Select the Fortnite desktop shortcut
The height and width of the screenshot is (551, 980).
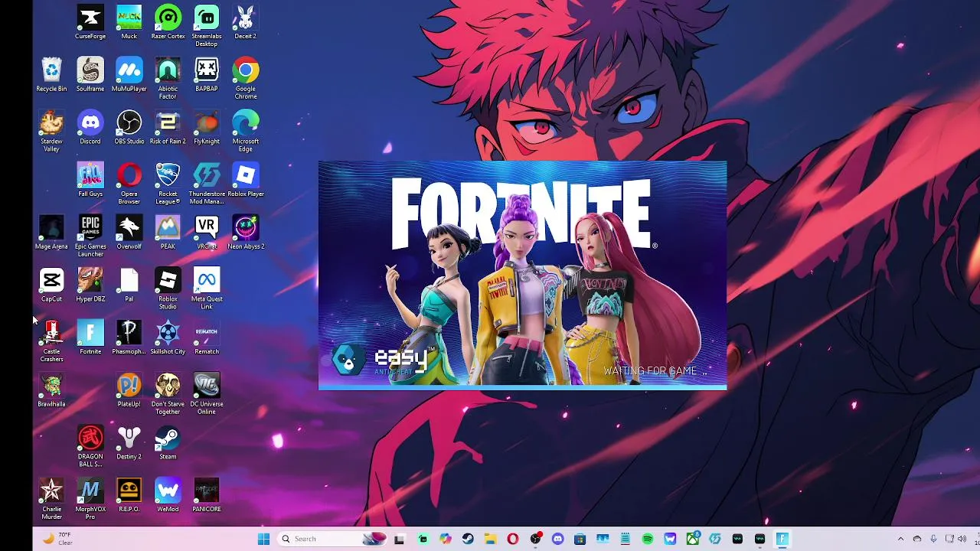pyautogui.click(x=90, y=337)
